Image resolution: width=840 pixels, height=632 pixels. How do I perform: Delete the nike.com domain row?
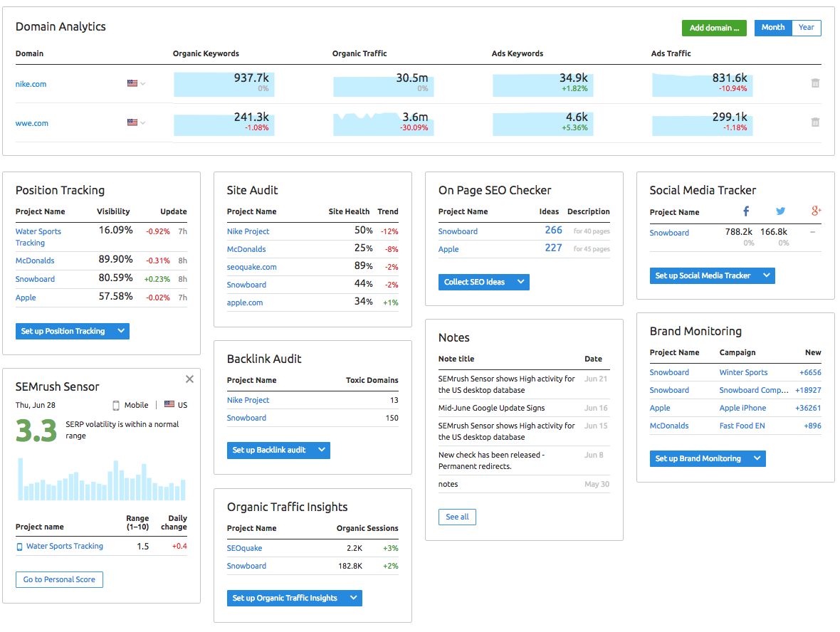click(x=815, y=83)
